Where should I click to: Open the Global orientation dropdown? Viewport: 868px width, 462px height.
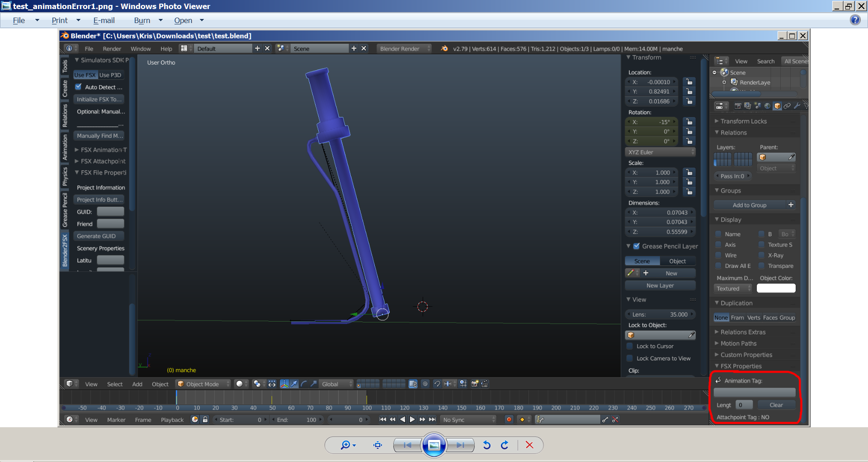coord(336,384)
